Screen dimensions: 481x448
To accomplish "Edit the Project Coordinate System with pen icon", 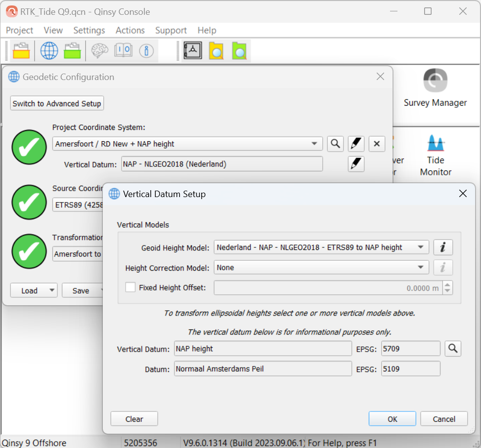I will 356,144.
